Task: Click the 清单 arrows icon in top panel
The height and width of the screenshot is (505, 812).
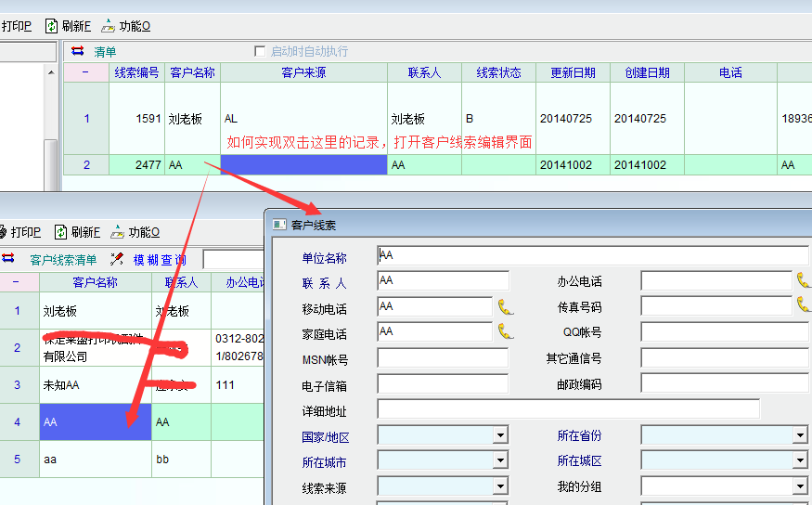Action: (x=78, y=51)
